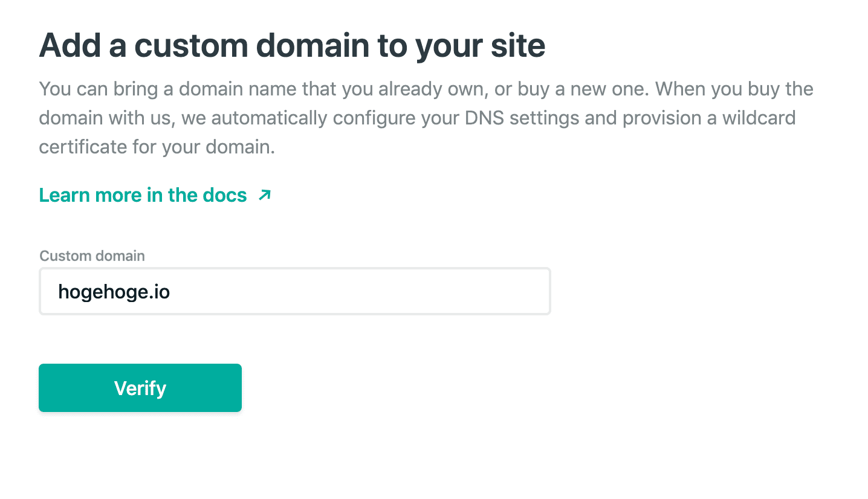Open the Learn more in the docs link
This screenshot has width=868, height=499.
point(142,195)
